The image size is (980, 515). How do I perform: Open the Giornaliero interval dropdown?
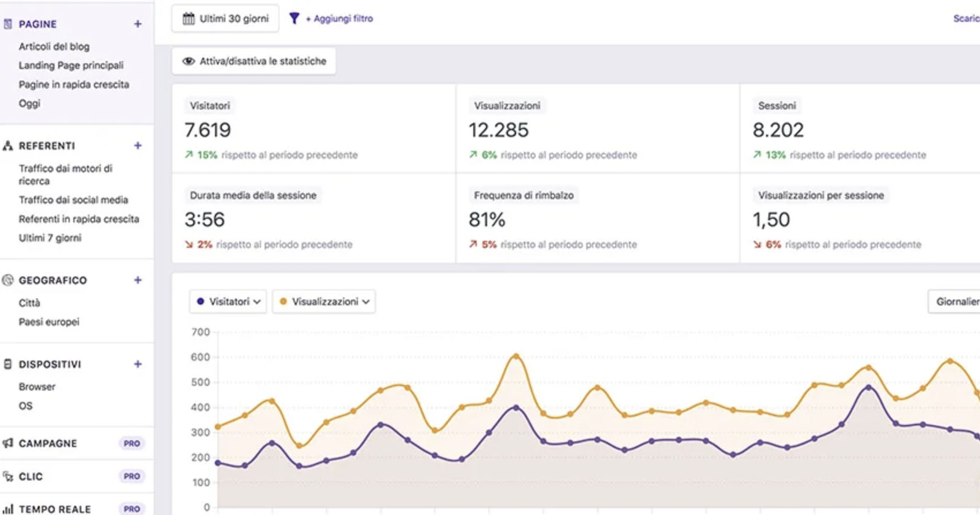pyautogui.click(x=956, y=301)
